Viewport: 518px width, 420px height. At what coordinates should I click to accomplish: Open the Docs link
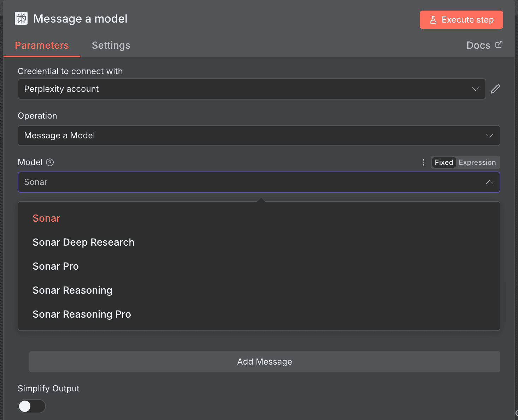tap(478, 45)
